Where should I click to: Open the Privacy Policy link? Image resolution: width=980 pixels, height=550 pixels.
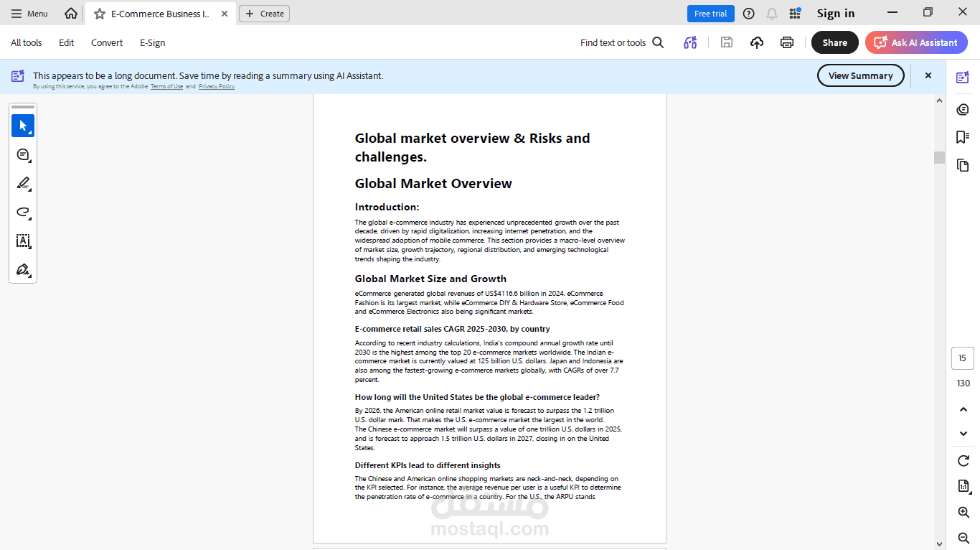click(217, 86)
